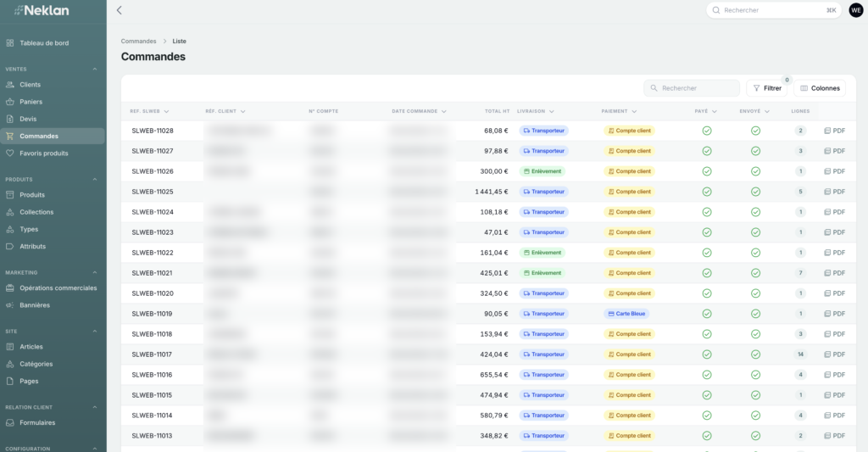Collapse the VENTES sidebar section
Viewport: 868px width, 452px height.
[95, 70]
